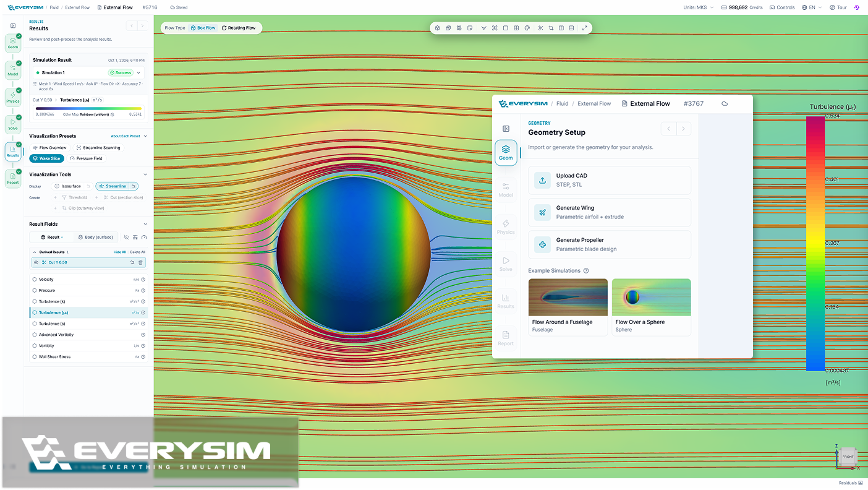Open the Units: MKS dropdown
This screenshot has height=490, width=868.
[x=698, y=7]
